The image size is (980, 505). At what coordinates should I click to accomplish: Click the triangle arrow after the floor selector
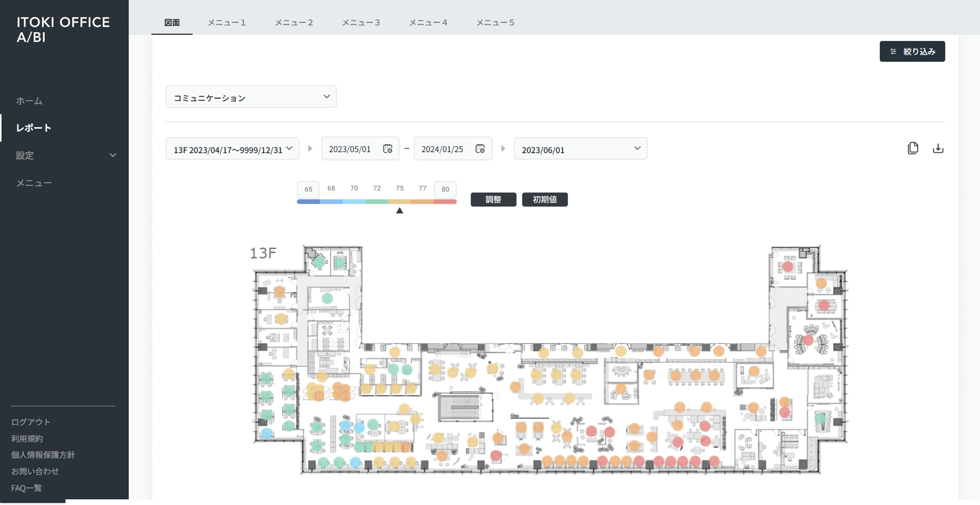point(310,149)
